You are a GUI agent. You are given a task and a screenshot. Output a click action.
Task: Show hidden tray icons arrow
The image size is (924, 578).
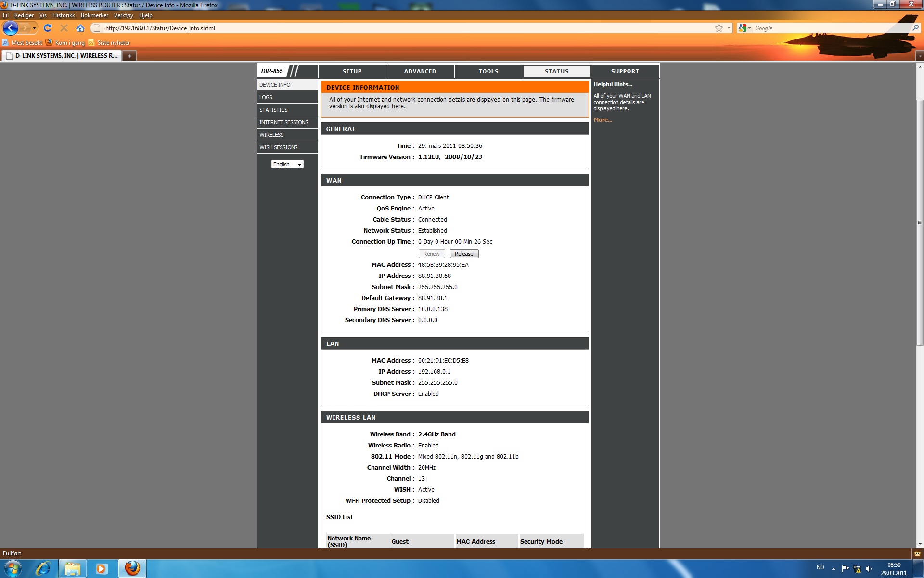pos(834,569)
